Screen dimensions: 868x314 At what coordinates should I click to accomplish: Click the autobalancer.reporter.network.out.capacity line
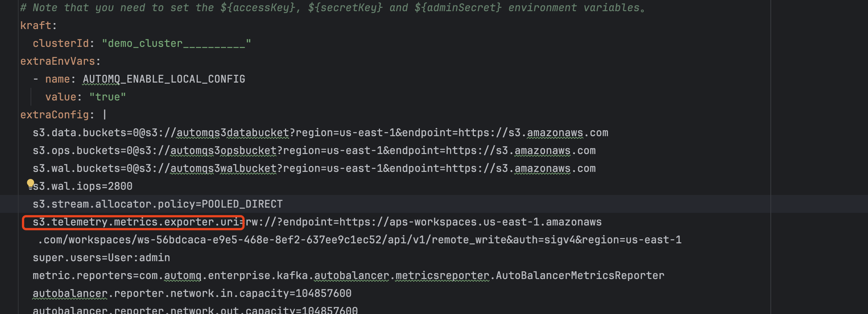point(195,310)
